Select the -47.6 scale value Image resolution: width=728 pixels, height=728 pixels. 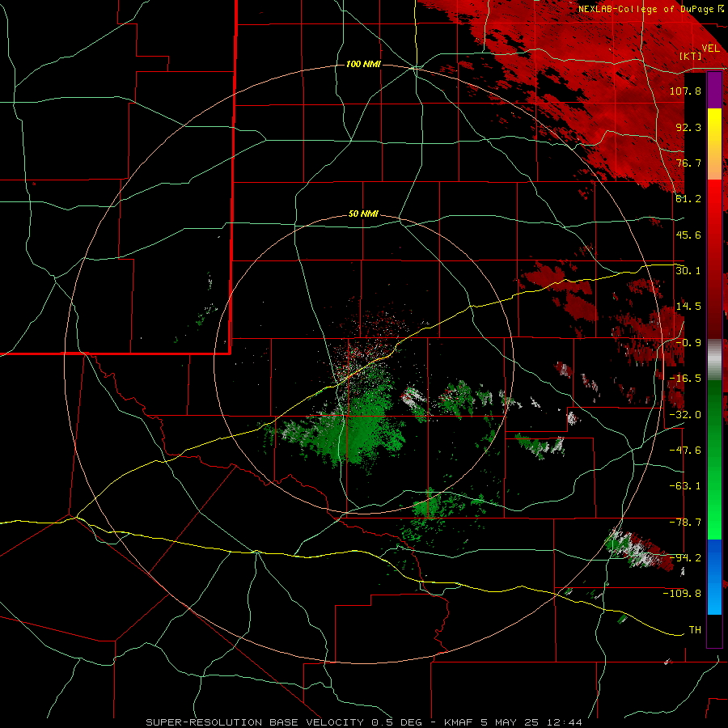click(x=685, y=451)
